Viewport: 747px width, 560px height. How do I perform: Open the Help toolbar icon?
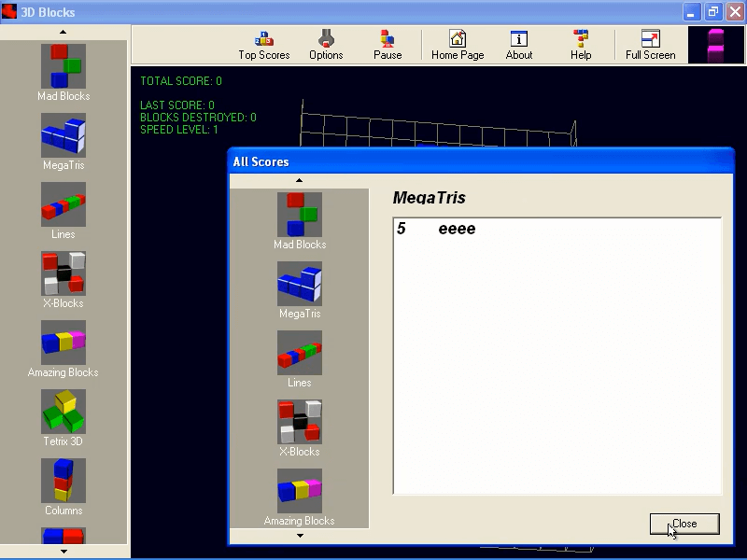581,45
